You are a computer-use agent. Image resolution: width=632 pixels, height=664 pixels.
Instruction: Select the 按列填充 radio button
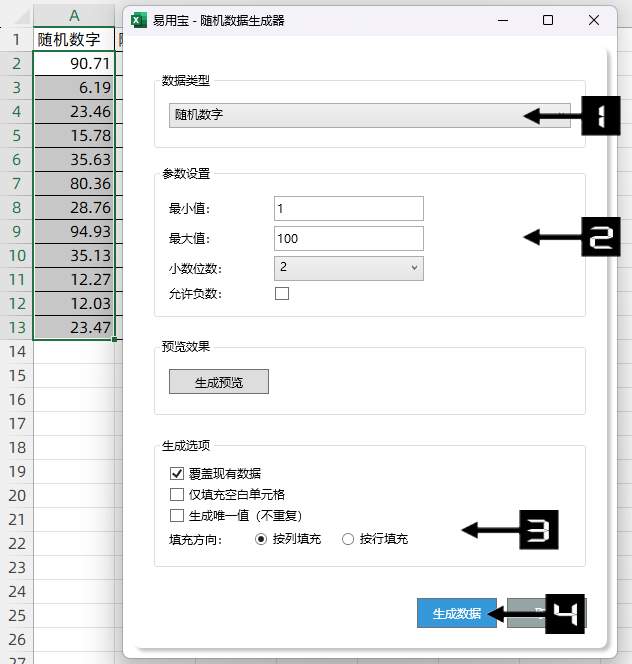262,539
